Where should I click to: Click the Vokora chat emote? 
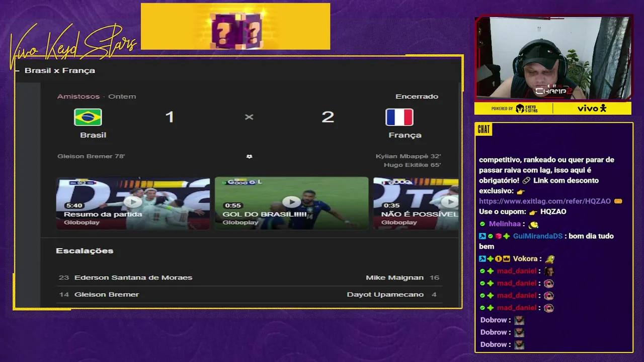click(550, 259)
